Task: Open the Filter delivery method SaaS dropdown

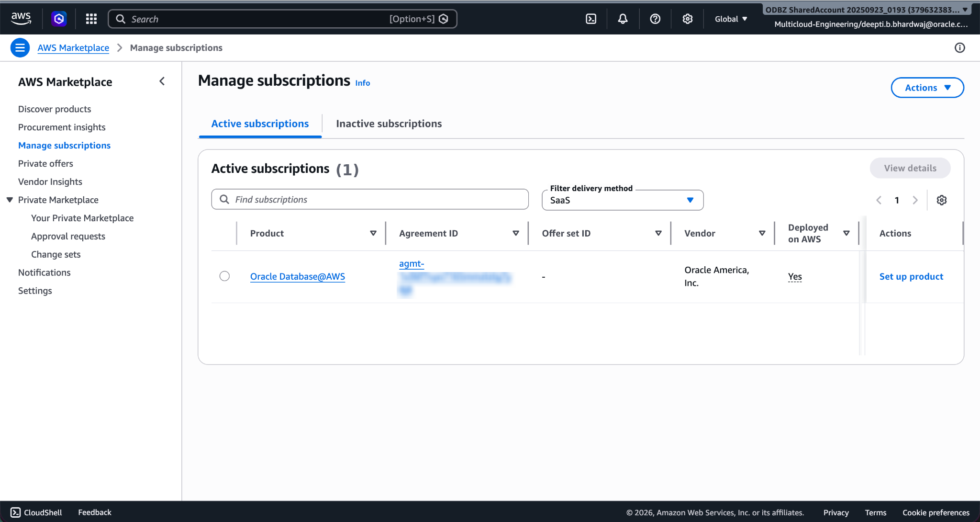Action: coord(622,200)
